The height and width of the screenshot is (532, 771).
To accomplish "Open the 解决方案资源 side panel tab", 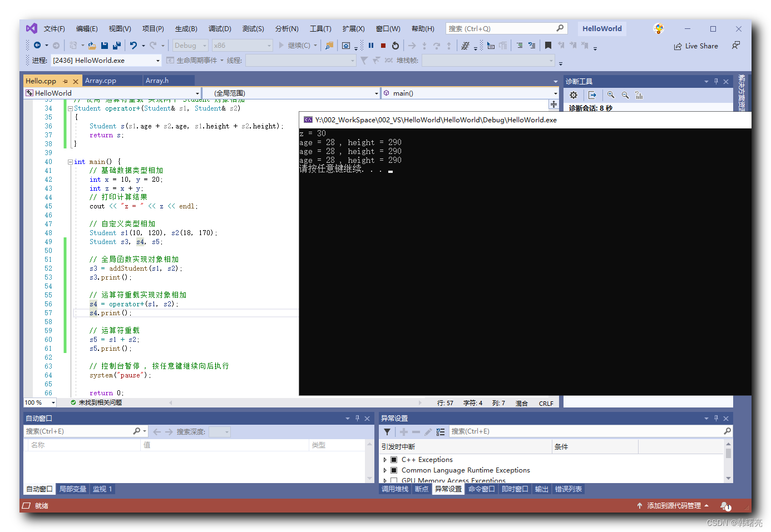I will (x=741, y=92).
